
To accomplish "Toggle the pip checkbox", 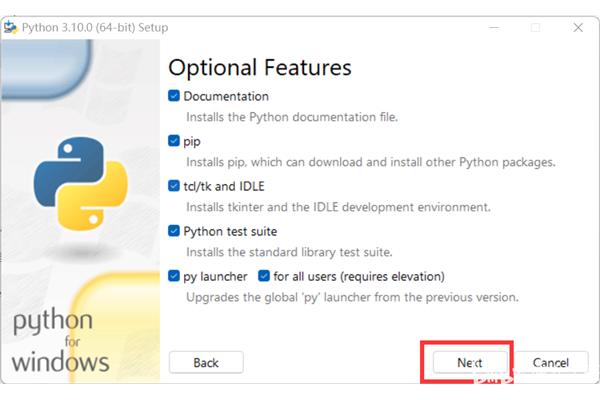I will coord(174,141).
